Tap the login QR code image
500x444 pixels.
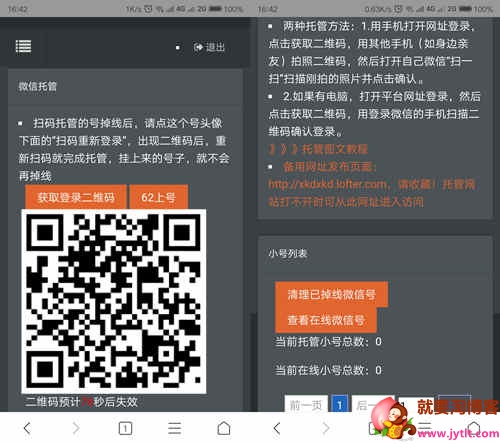click(x=114, y=301)
